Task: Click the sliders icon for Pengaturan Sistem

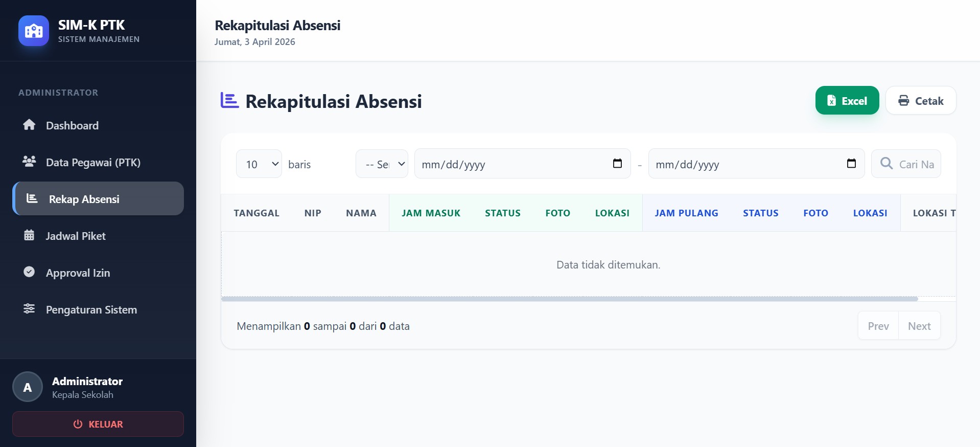Action: click(29, 309)
